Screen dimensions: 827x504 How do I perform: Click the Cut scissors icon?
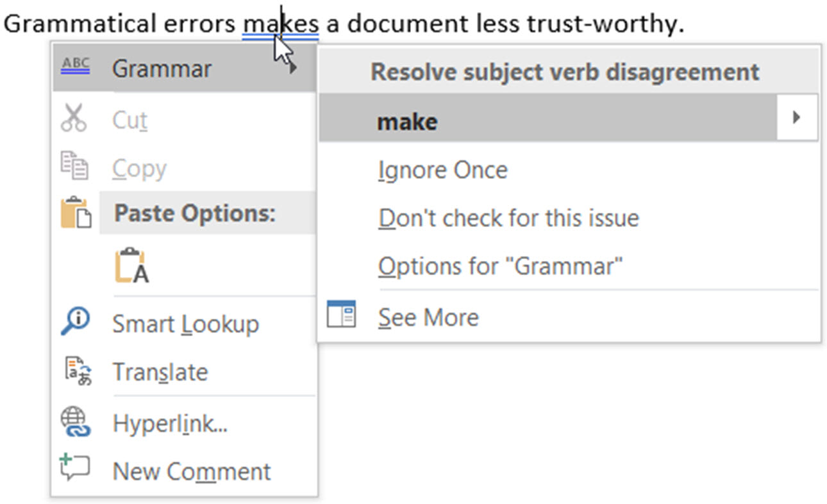pyautogui.click(x=74, y=119)
